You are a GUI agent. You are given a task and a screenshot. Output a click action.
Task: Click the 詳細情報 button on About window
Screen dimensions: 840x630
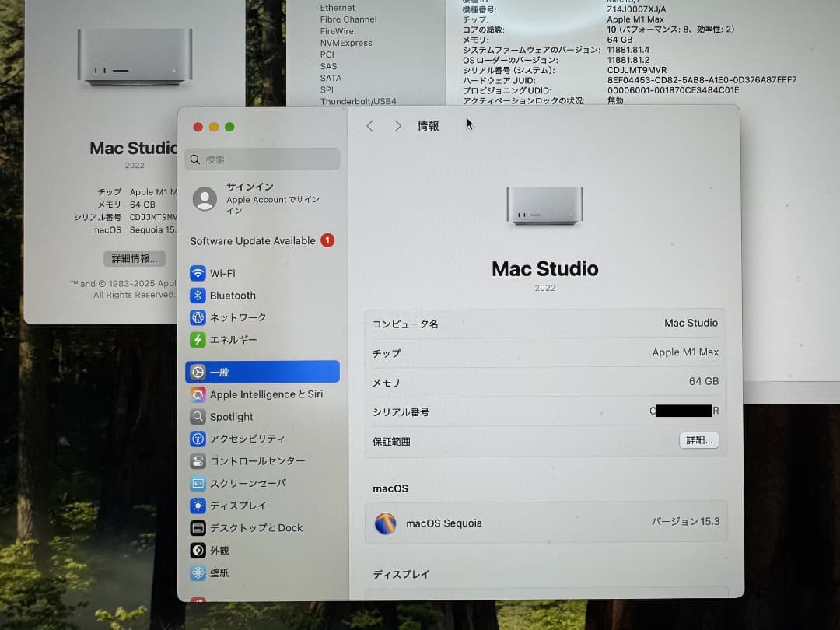pos(135,258)
